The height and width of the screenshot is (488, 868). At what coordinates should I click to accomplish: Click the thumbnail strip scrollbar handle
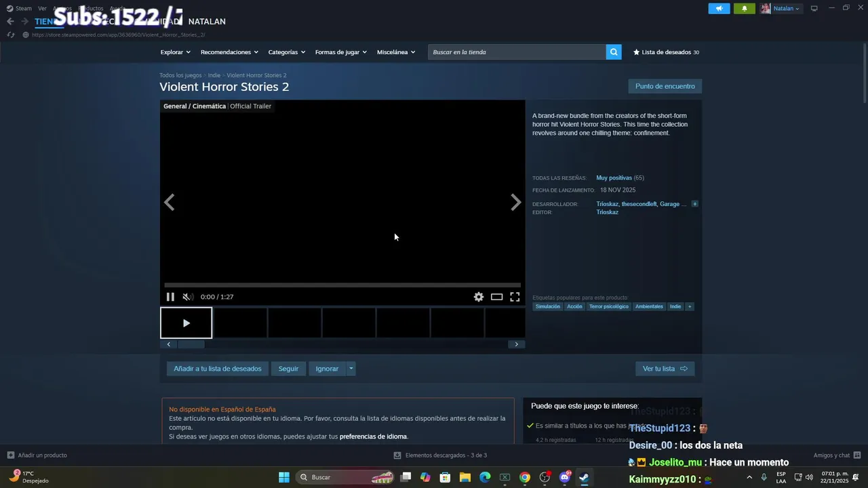[191, 344]
